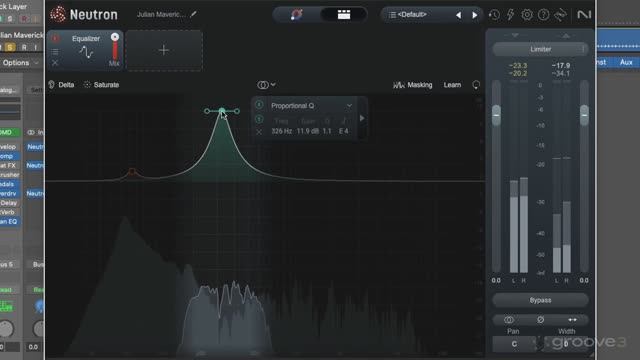Expand band panel with right arrow
Screen dimensions: 640x360
click(362, 118)
